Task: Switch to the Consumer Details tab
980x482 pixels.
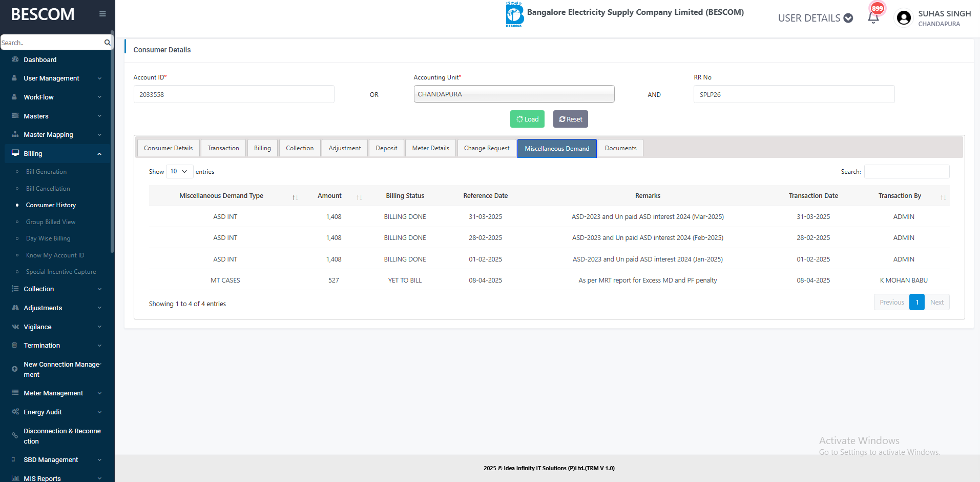Action: 168,148
